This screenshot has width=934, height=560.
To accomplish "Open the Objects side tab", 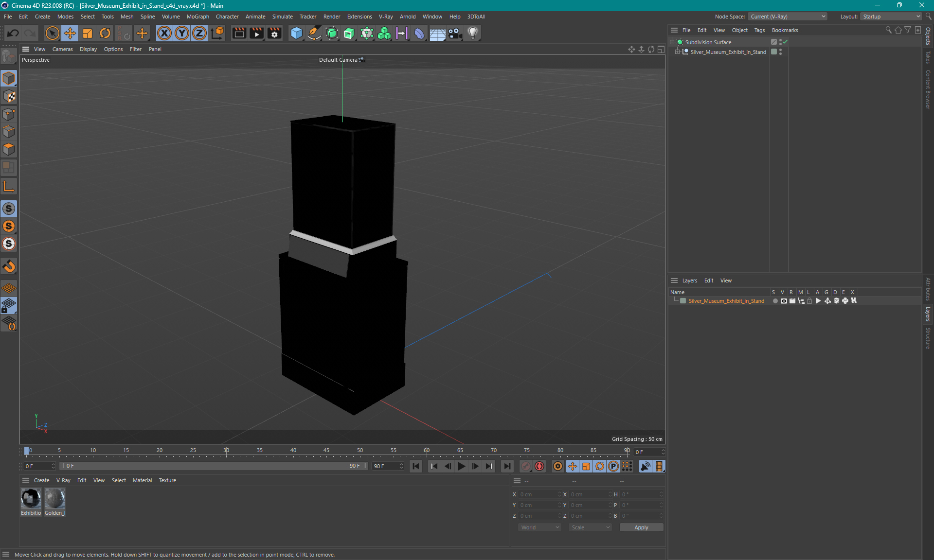I will click(x=928, y=36).
